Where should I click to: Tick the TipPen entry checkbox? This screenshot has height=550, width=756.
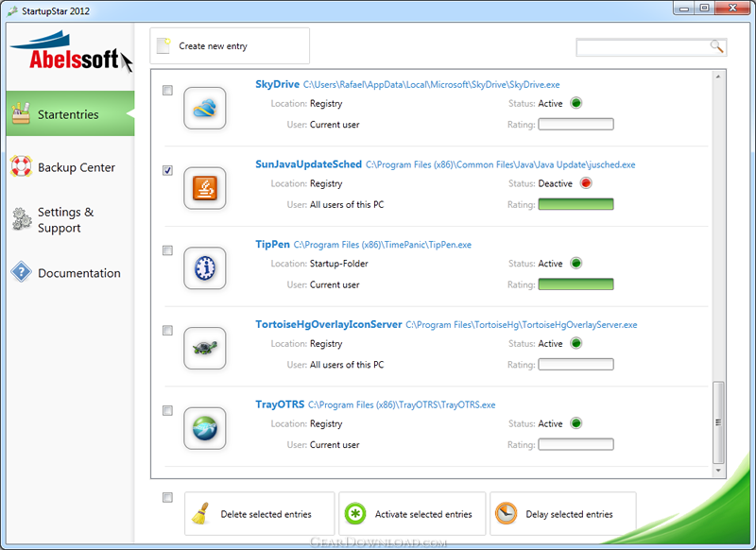click(167, 250)
